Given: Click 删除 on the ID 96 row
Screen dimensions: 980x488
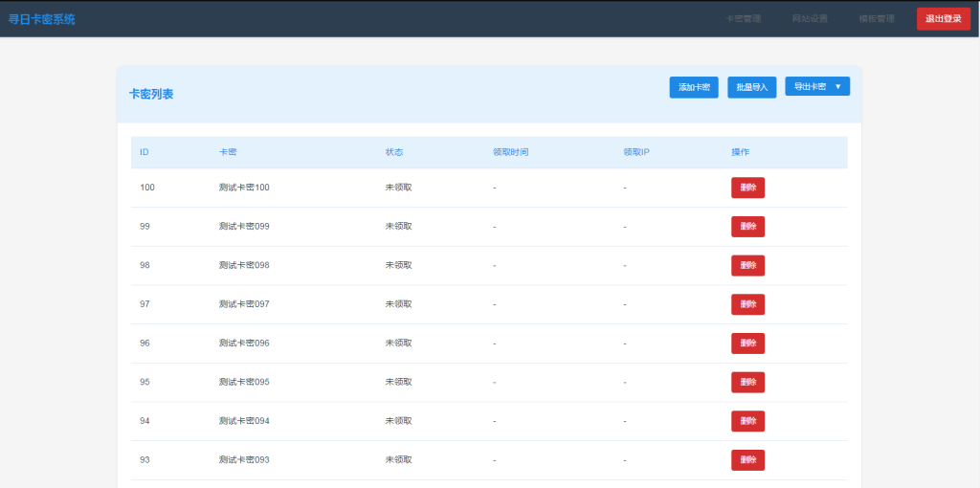Looking at the screenshot, I should (x=747, y=344).
